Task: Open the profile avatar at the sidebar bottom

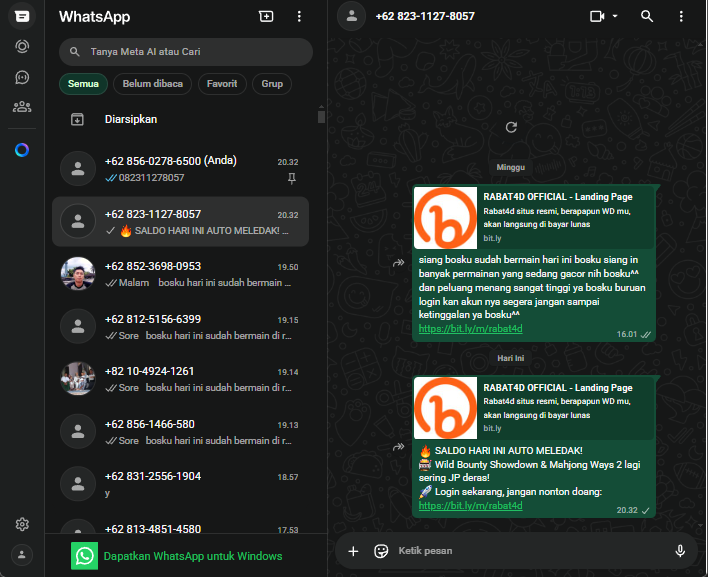Action: click(x=22, y=555)
